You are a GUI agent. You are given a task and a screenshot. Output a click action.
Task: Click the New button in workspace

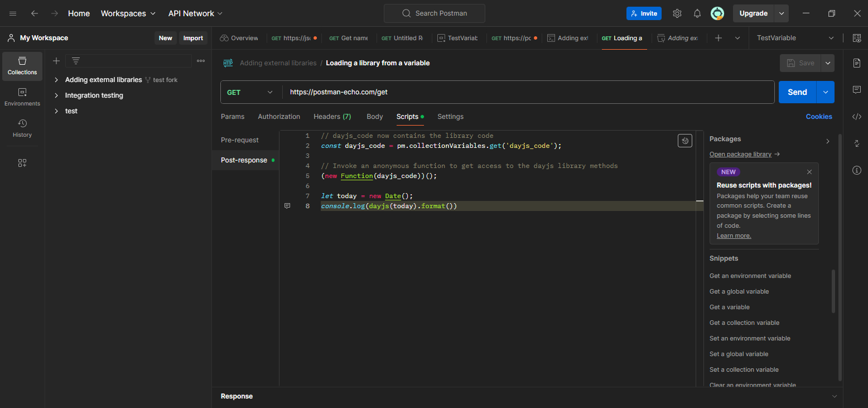click(166, 38)
